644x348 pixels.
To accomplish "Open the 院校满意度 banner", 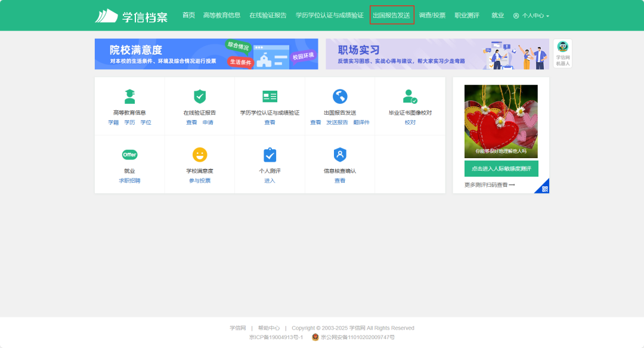I will (x=206, y=54).
